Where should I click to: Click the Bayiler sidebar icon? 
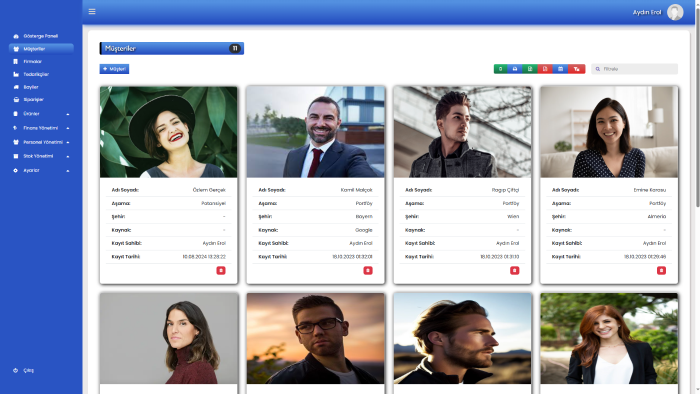16,87
